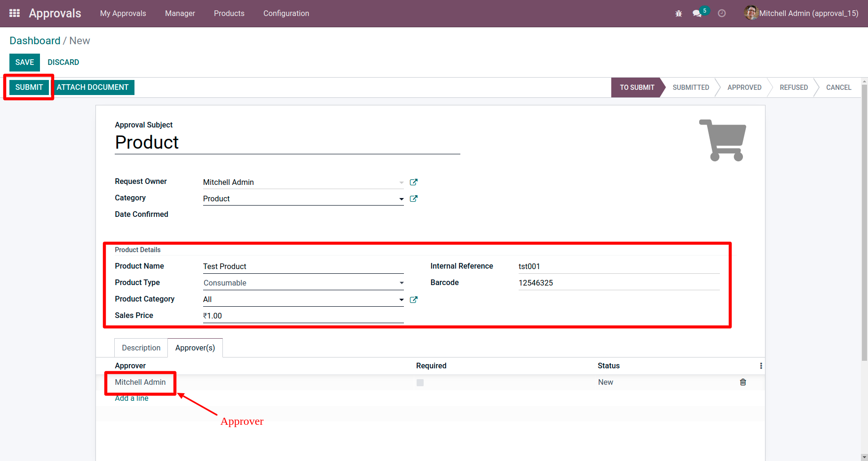The height and width of the screenshot is (461, 868).
Task: Edit the Internal Reference field
Action: coord(619,266)
